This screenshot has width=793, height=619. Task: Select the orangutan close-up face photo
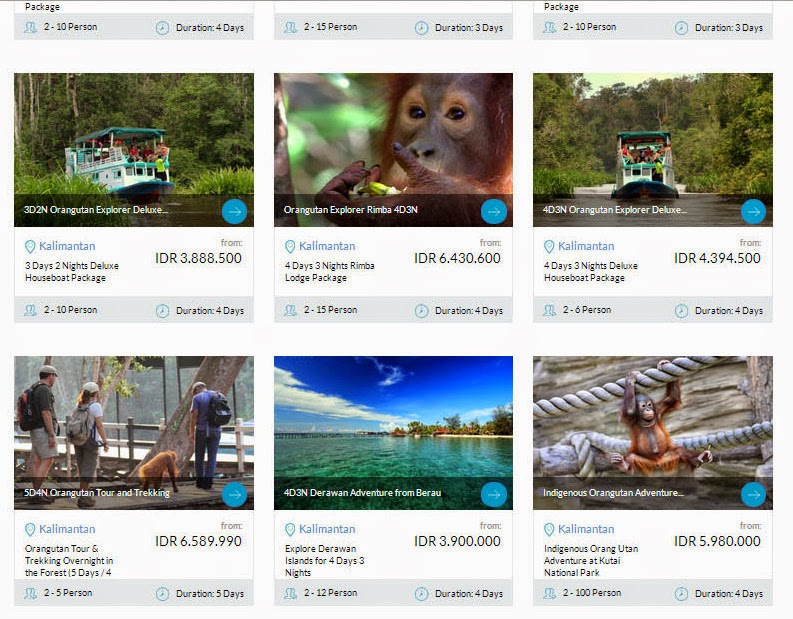393,150
